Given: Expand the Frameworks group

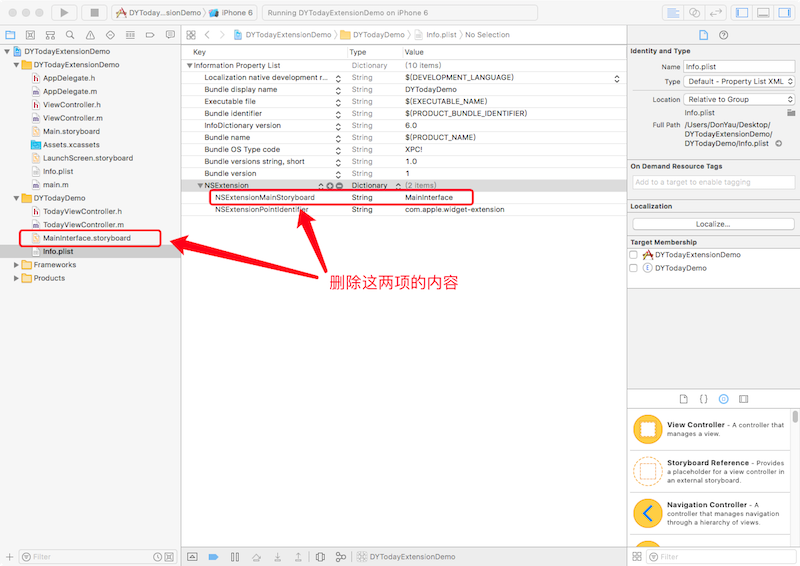Looking at the screenshot, I should tap(16, 265).
